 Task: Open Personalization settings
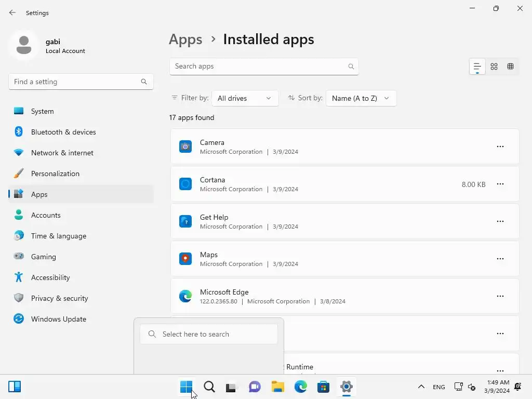81,174
